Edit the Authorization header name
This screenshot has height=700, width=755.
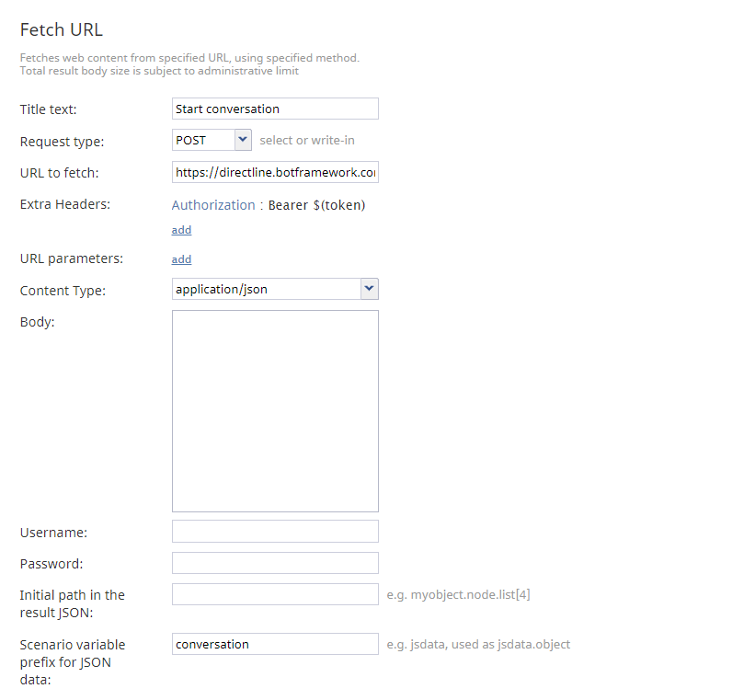pos(213,205)
